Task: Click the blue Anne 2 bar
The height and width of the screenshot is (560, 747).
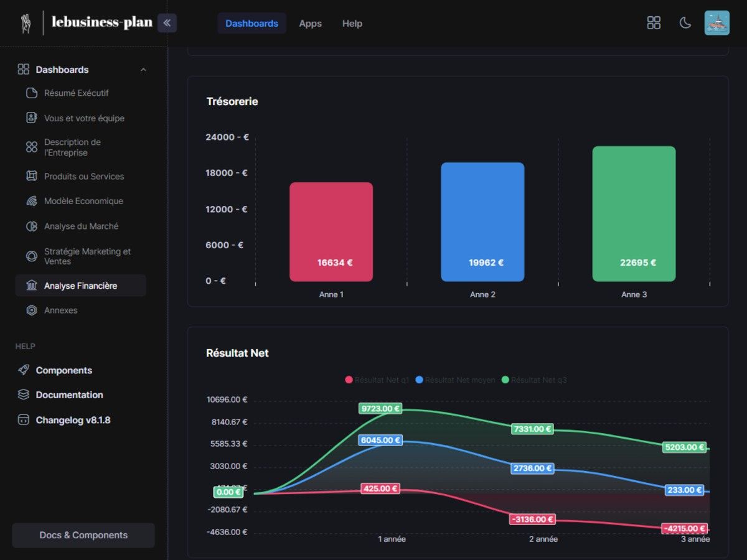Action: (482, 222)
